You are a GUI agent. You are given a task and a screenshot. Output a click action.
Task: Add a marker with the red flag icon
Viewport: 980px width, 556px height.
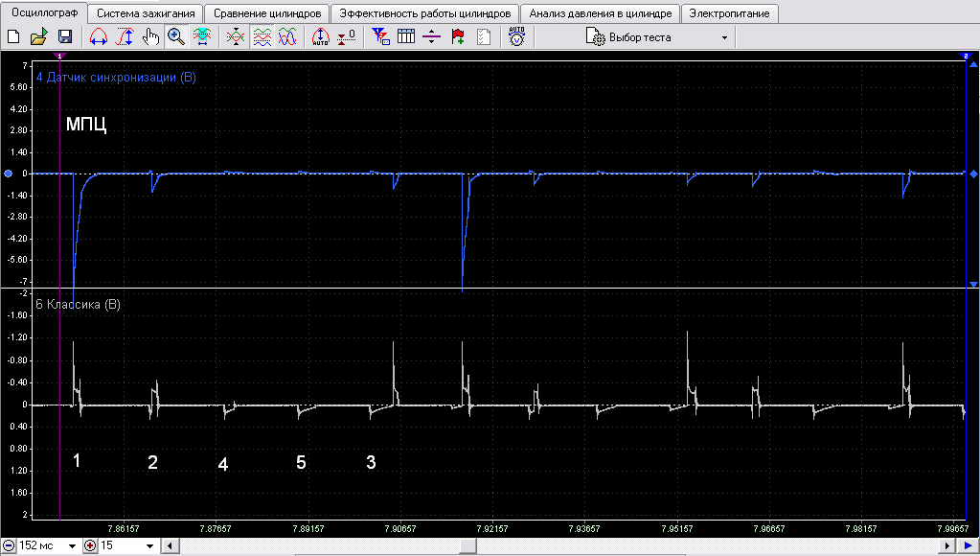[x=458, y=36]
